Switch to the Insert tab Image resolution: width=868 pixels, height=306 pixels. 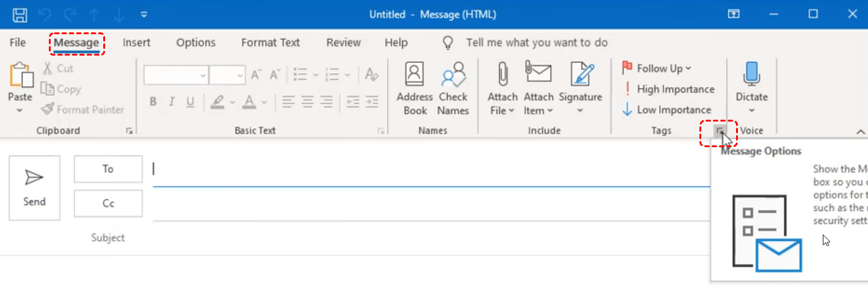pyautogui.click(x=136, y=43)
